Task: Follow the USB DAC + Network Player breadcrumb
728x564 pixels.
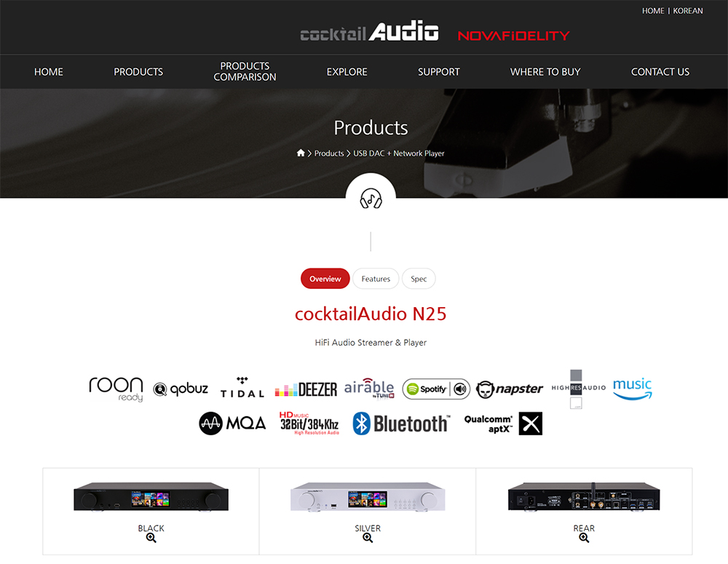Action: (x=399, y=153)
